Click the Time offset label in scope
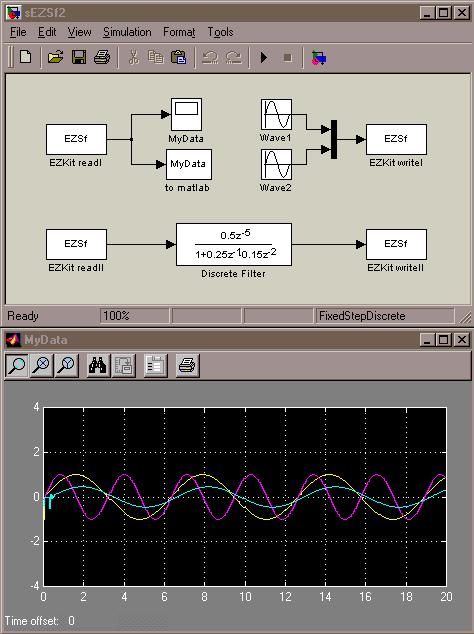This screenshot has width=474, height=634. 32,621
